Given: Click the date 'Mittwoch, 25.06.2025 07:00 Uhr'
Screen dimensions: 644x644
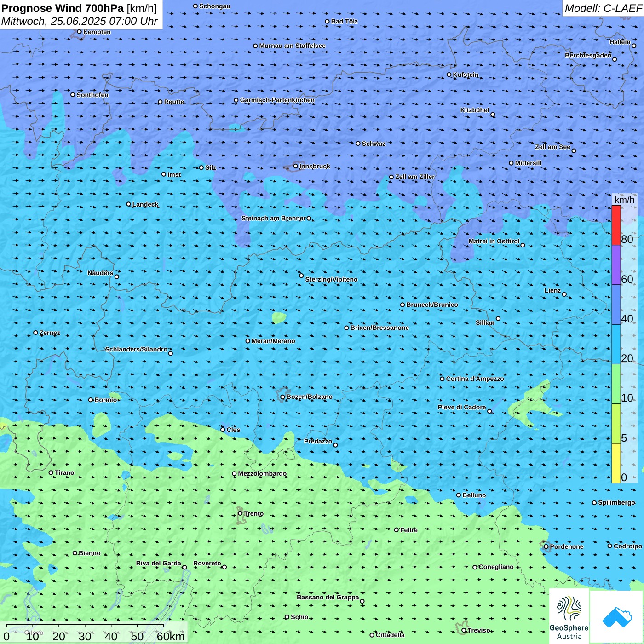Looking at the screenshot, I should (x=80, y=21).
